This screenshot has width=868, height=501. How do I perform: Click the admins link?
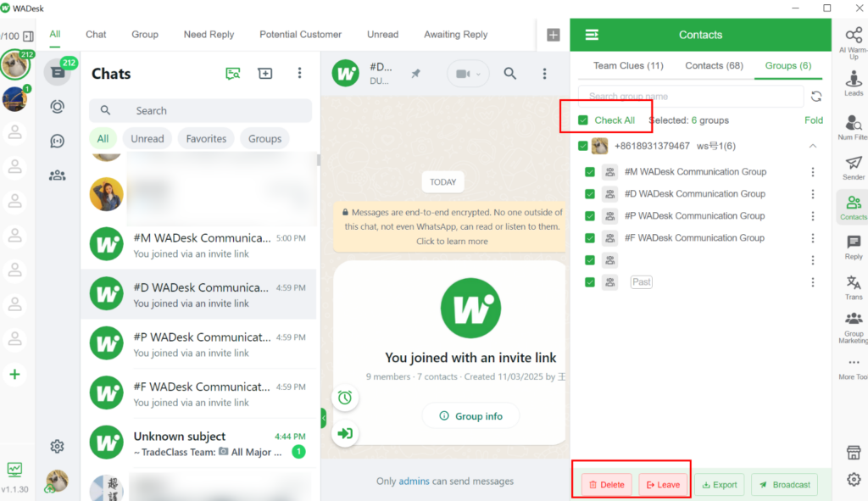click(414, 482)
